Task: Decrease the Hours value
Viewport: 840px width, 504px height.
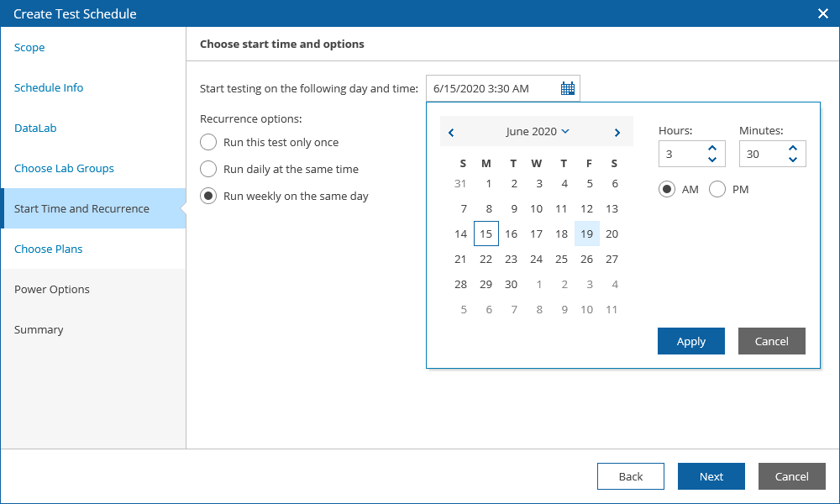Action: point(712,160)
